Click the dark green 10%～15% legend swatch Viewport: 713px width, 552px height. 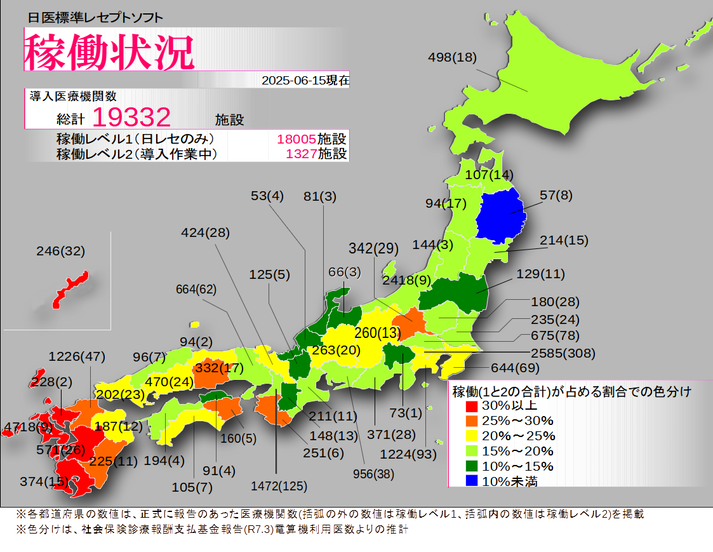pyautogui.click(x=472, y=466)
